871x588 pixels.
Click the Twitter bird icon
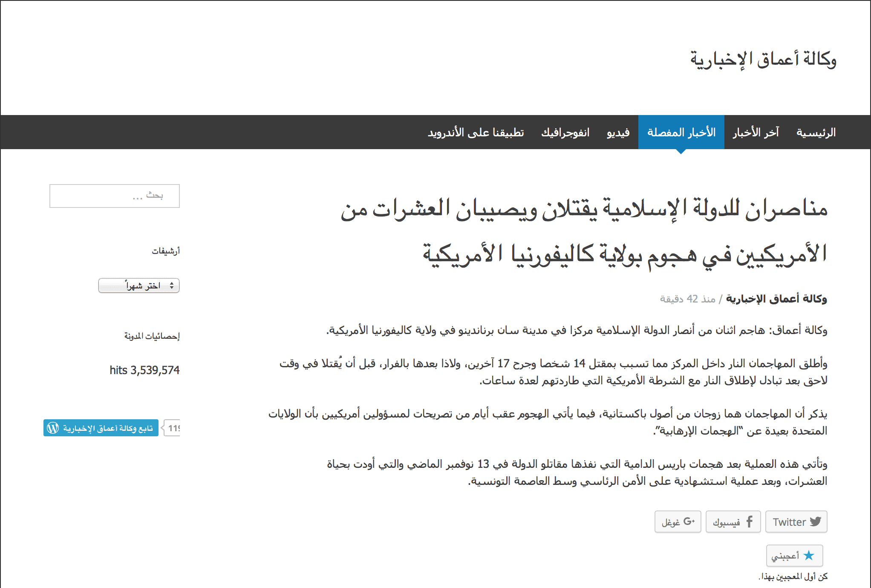coord(816,522)
